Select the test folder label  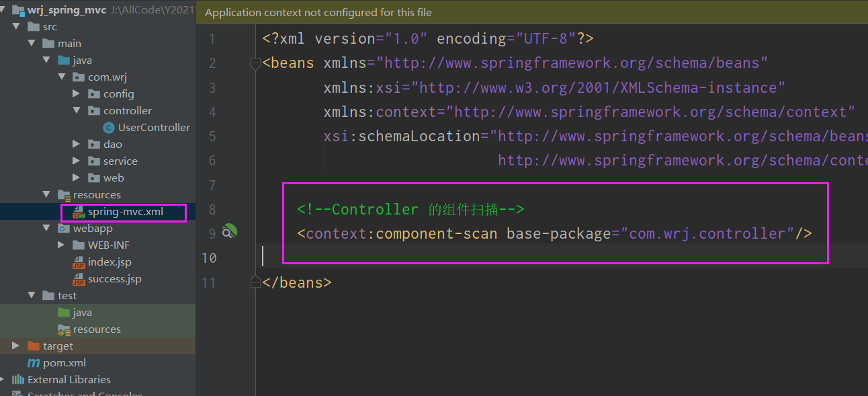67,296
